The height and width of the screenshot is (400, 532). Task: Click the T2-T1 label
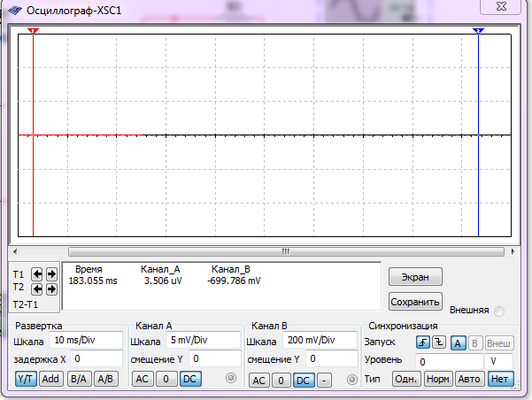point(26,304)
